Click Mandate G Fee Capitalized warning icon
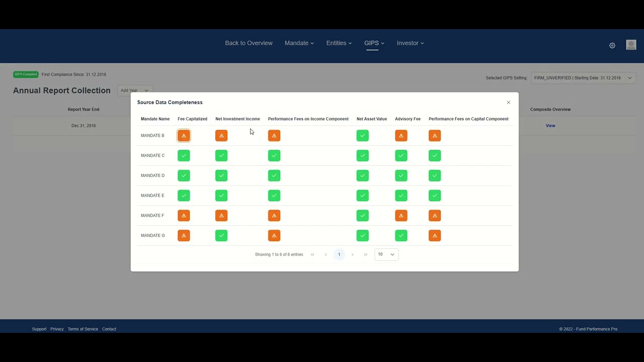 (x=184, y=235)
